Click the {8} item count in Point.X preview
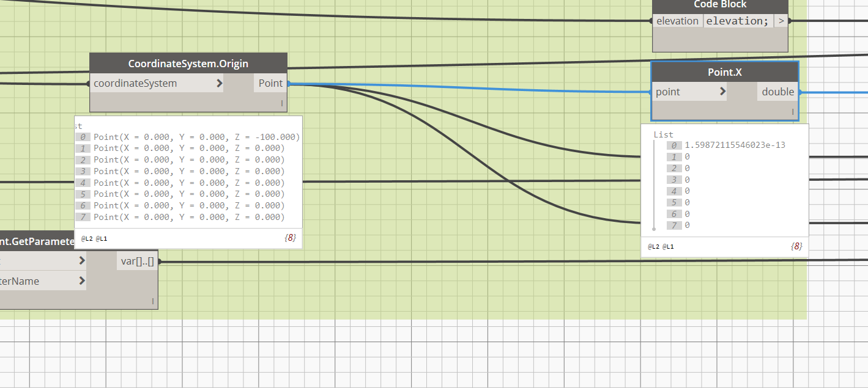This screenshot has width=868, height=388. point(796,246)
